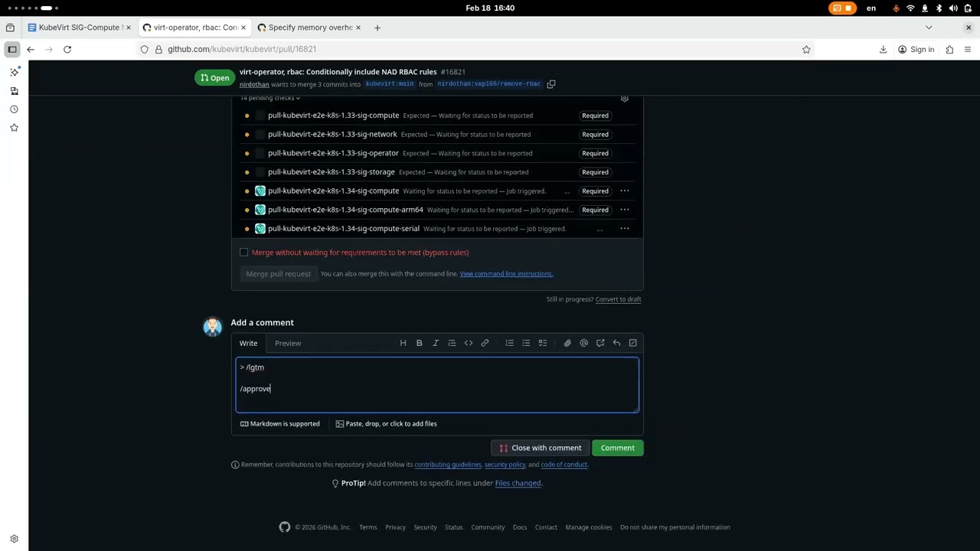
Task: Click inside the comment text area
Action: 437,385
